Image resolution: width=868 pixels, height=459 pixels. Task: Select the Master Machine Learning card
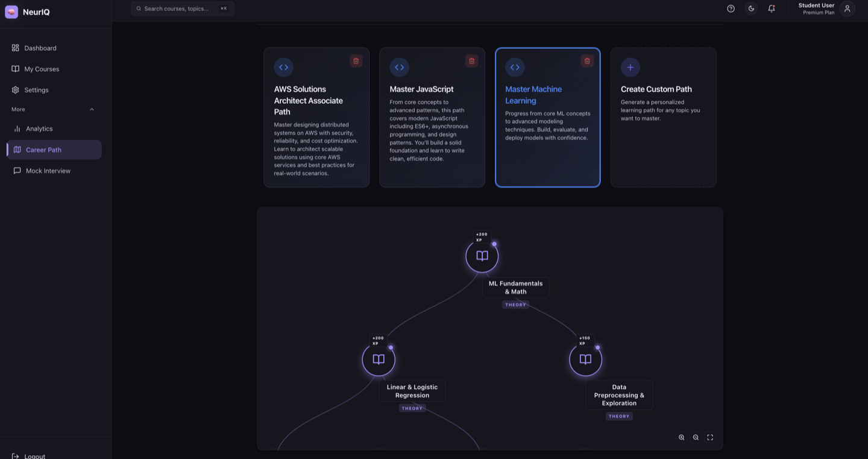(x=548, y=118)
